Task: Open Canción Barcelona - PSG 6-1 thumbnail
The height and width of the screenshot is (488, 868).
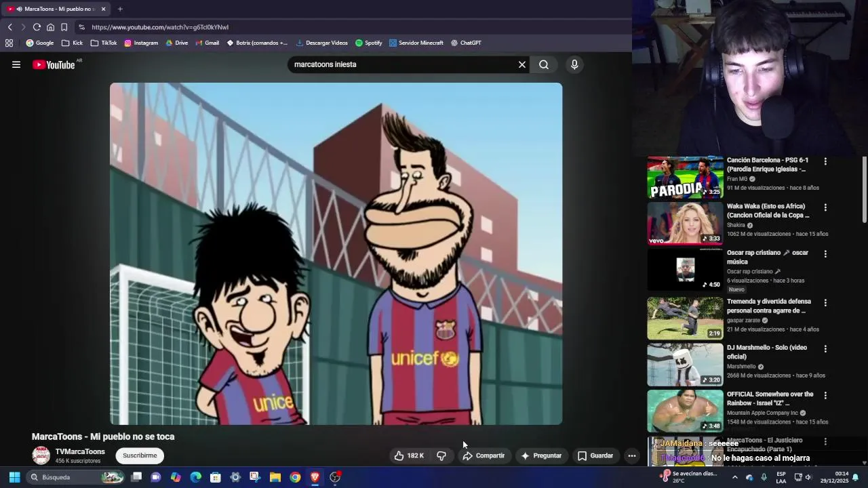Action: coord(685,177)
